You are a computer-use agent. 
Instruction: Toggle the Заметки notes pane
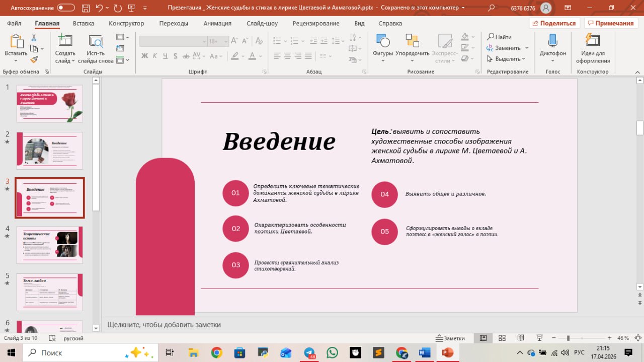(x=451, y=338)
